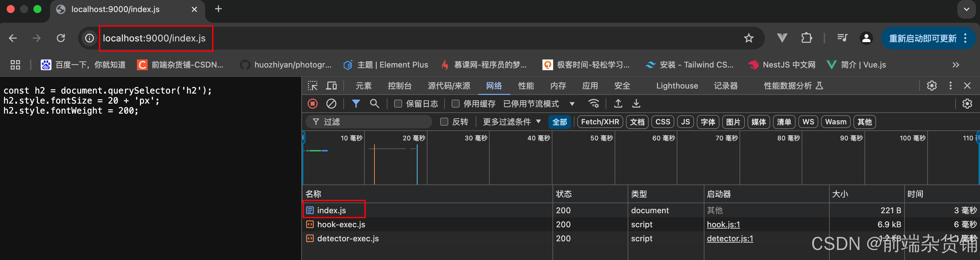This screenshot has width=980, height=260.
Task: Enable the 保留日志 checkbox
Action: click(398, 104)
